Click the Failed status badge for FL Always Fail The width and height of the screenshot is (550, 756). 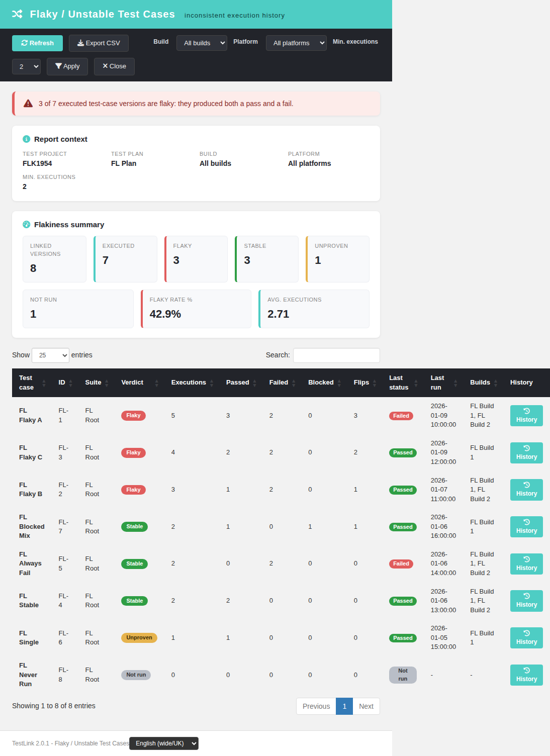pos(401,564)
